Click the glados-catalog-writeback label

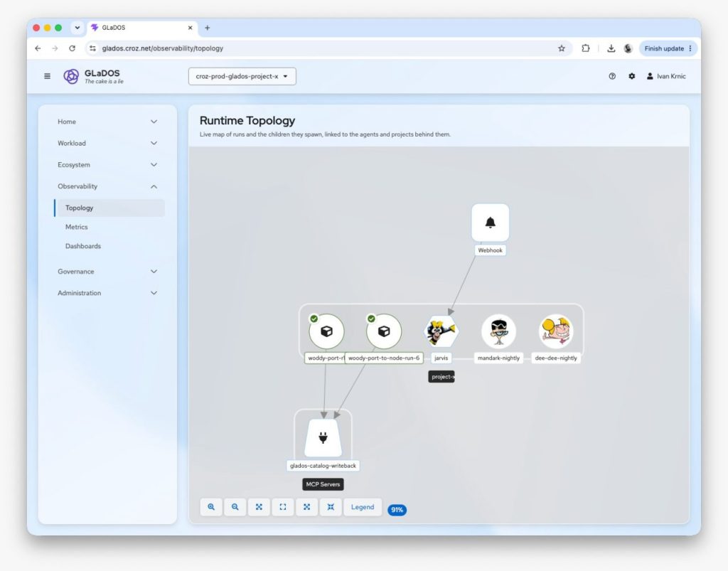(x=323, y=466)
